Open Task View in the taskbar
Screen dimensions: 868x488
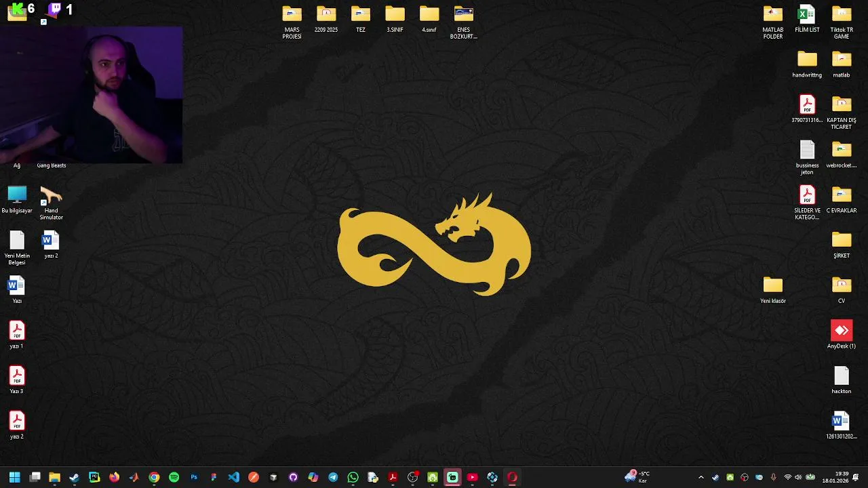click(x=35, y=477)
